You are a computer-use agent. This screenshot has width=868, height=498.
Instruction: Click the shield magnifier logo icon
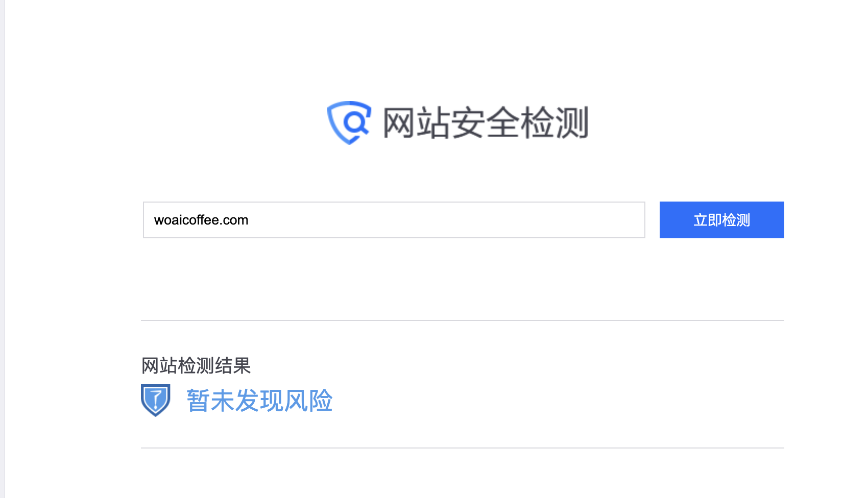point(349,122)
